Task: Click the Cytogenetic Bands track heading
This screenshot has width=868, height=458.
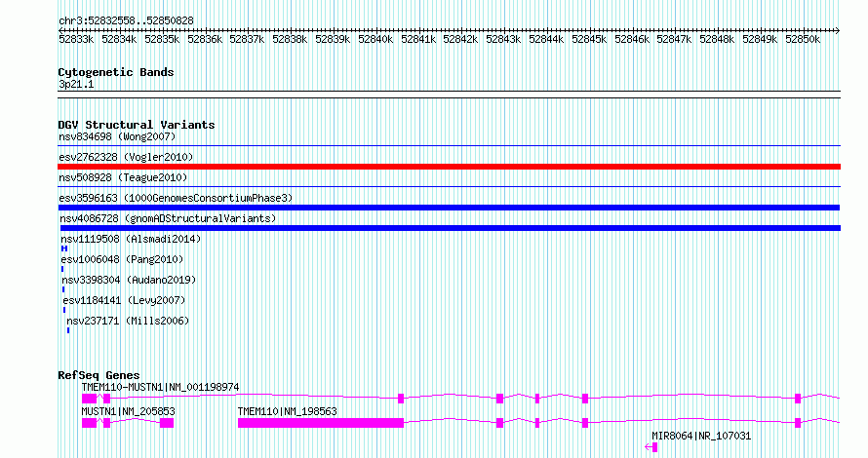Action: [x=116, y=72]
